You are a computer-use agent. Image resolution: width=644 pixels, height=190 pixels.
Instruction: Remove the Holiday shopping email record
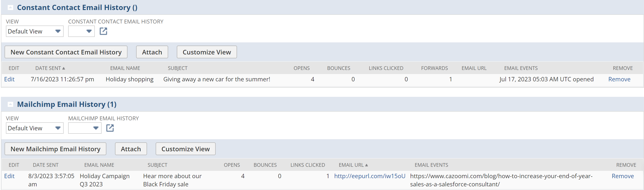[619, 79]
